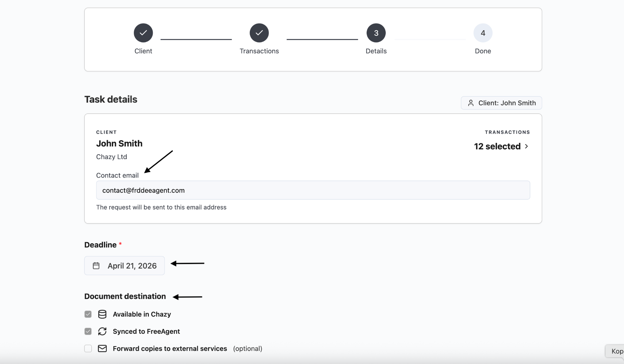Click the Transactions step checkmark circle
Image resolution: width=624 pixels, height=364 pixels.
point(259,33)
